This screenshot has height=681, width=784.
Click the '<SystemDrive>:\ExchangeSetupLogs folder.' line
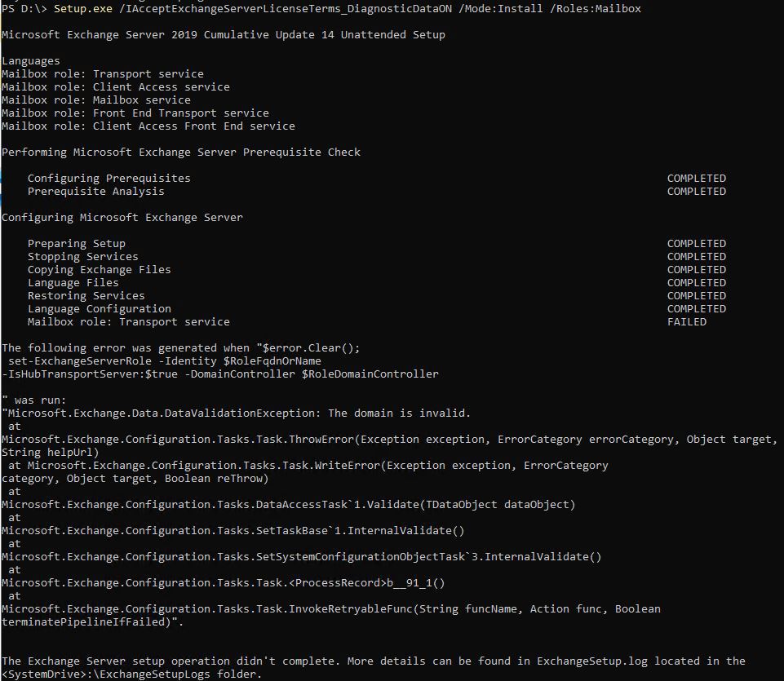(x=131, y=674)
